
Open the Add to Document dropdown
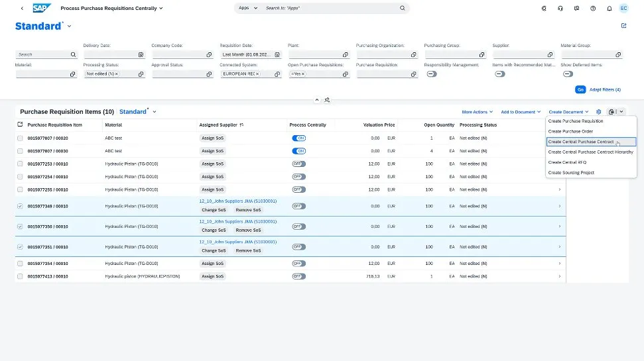(x=521, y=112)
